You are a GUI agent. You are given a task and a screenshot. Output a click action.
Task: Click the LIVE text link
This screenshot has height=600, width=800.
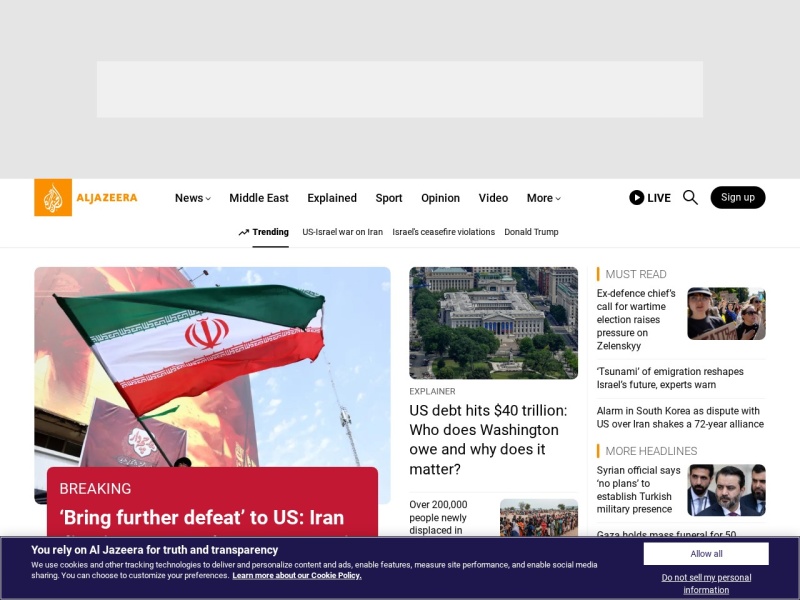tap(659, 198)
